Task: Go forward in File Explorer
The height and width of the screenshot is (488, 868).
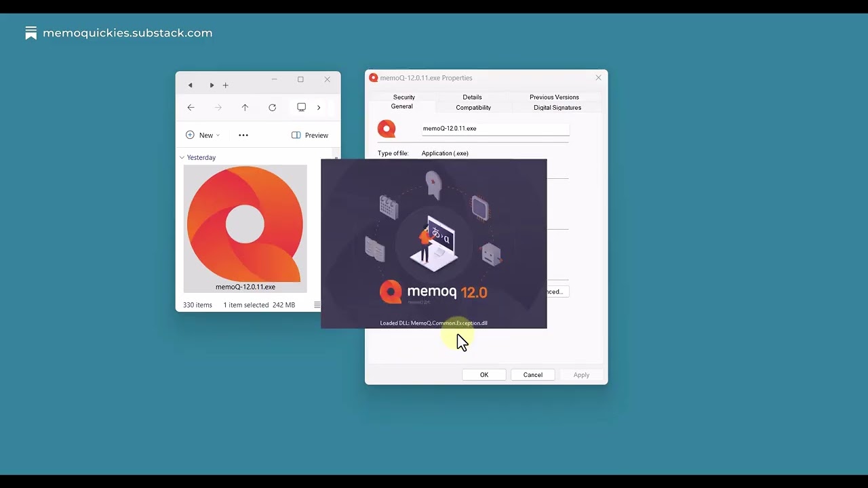Action: point(218,107)
